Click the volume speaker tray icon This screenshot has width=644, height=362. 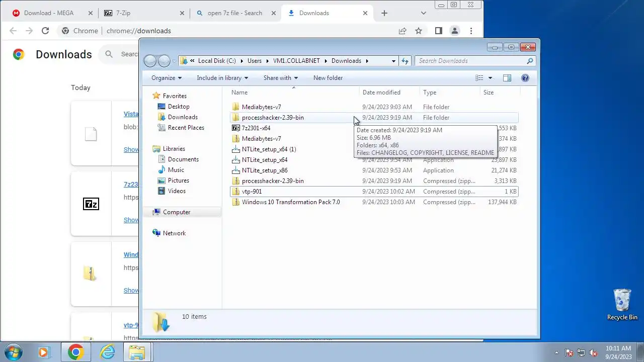[593, 353]
